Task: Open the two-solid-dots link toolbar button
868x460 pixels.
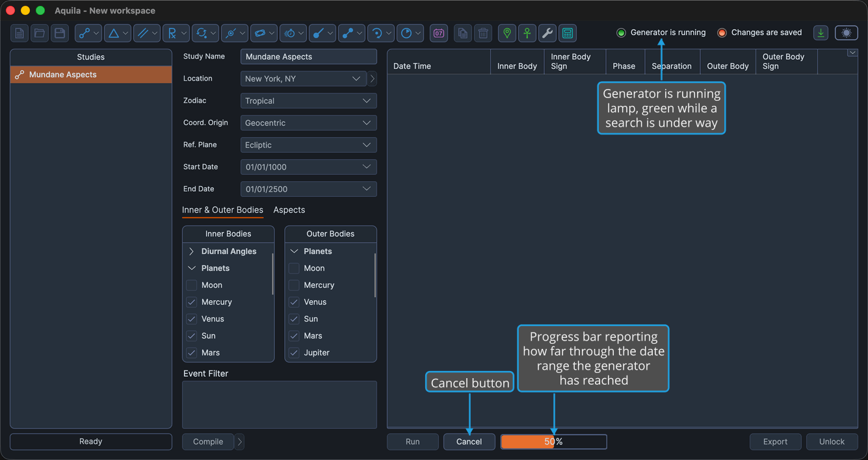Action: coord(352,33)
